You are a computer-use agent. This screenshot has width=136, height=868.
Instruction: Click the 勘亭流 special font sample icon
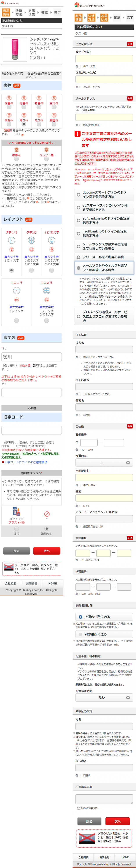point(16,150)
